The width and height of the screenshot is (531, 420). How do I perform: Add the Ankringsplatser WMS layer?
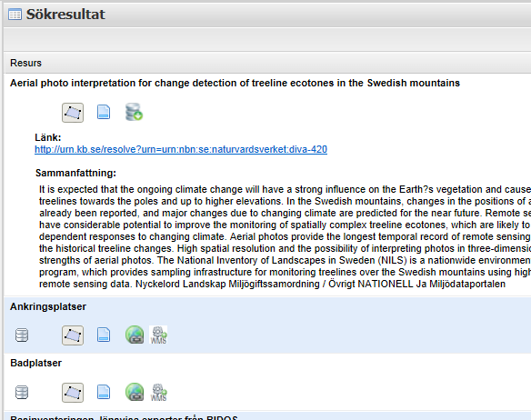[158, 335]
